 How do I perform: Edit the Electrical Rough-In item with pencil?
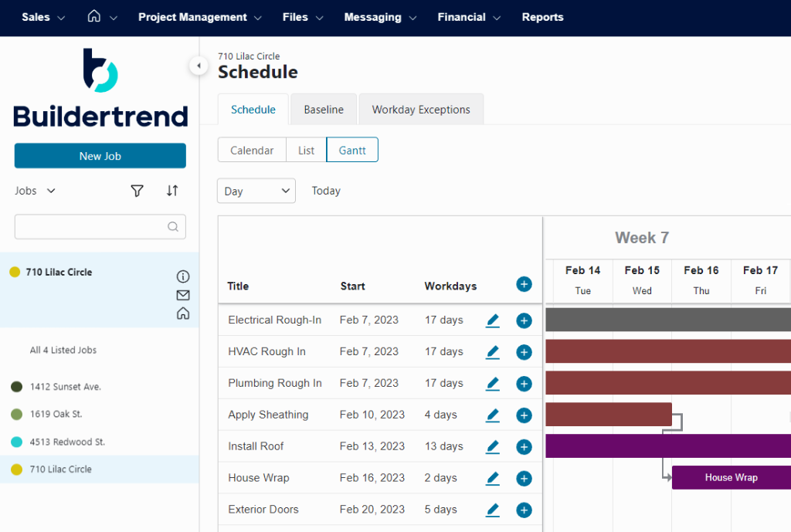pyautogui.click(x=492, y=320)
